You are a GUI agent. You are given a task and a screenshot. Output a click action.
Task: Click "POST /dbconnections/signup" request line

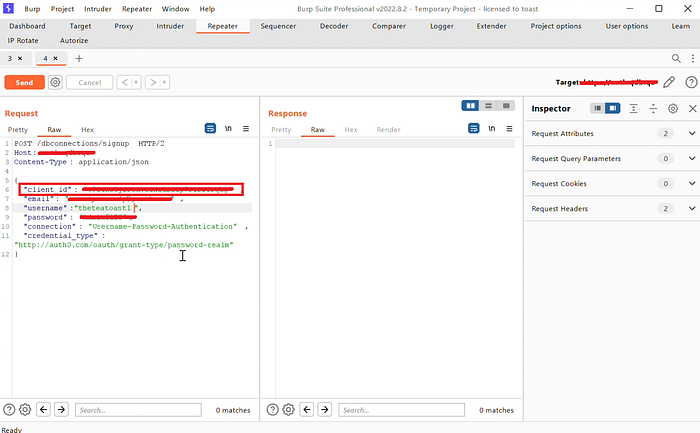coord(72,144)
